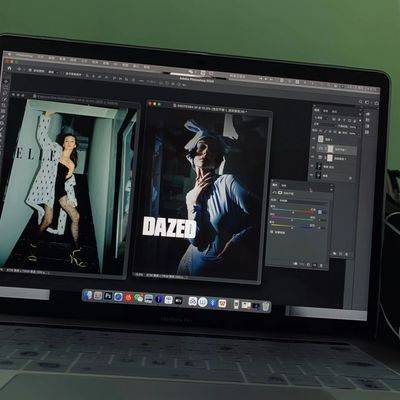This screenshot has width=400, height=400.
Task: Select the Properties panel first tab
Action: click(276, 184)
